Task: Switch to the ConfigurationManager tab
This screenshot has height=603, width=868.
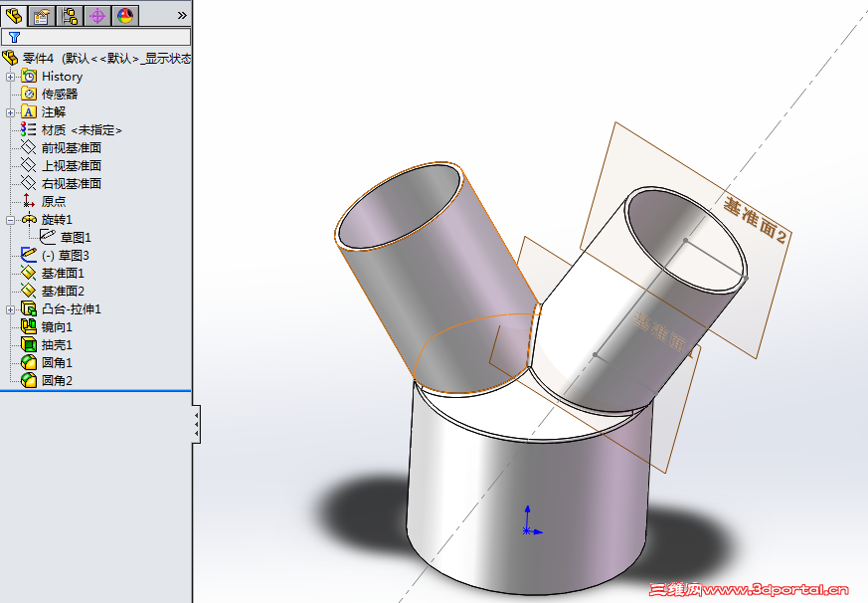Action: pyautogui.click(x=70, y=16)
